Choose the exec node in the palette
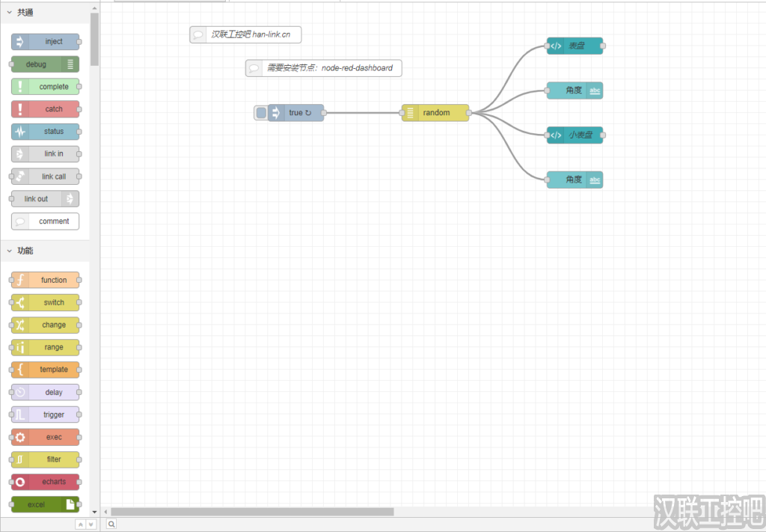Screen dimensions: 766x532 46,437
